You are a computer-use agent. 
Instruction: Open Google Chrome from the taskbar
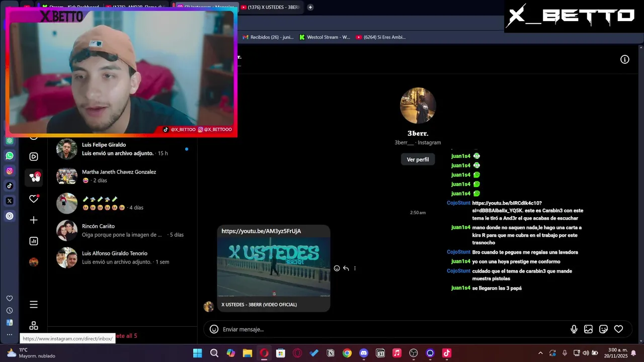[347, 353]
